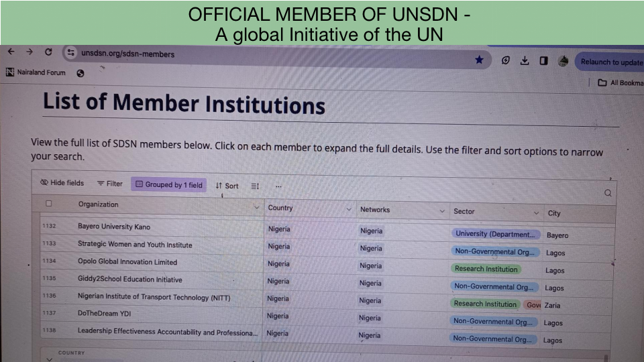This screenshot has width=644, height=362.
Task: Click the profile avatar in browser toolbar
Action: click(x=563, y=61)
